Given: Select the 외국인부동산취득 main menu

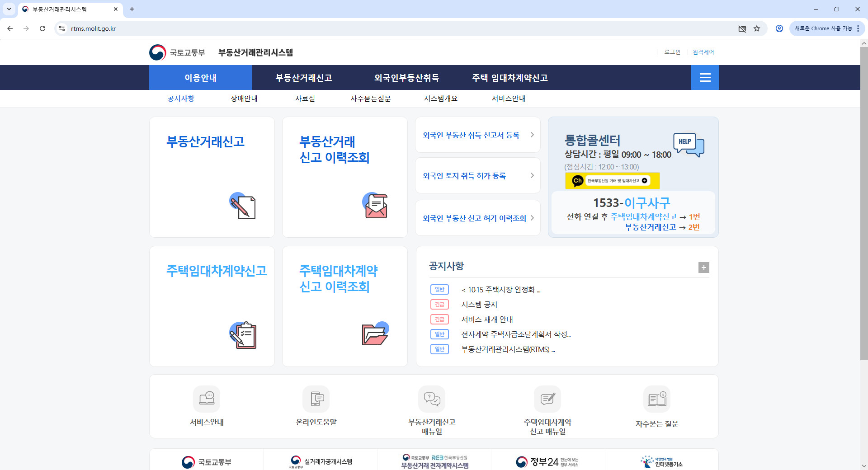Looking at the screenshot, I should click(x=406, y=78).
